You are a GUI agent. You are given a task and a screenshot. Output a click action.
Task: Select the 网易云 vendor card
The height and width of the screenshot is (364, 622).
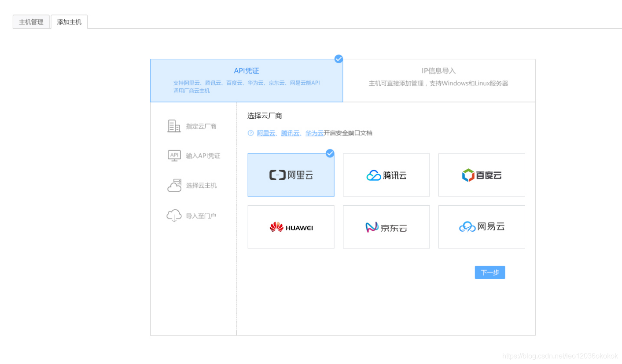tap(482, 227)
